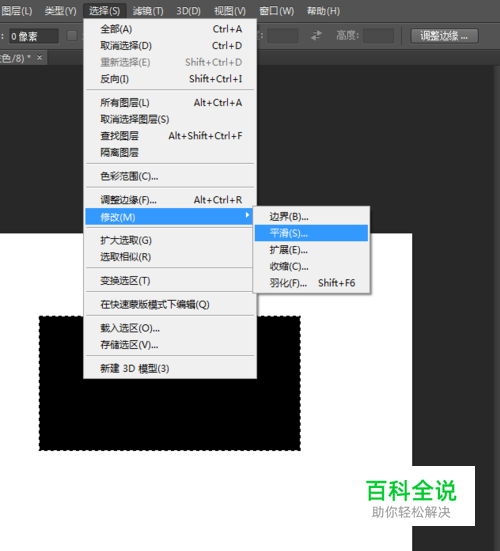Choose 全部(A) select all
This screenshot has height=551, width=500.
pos(170,29)
